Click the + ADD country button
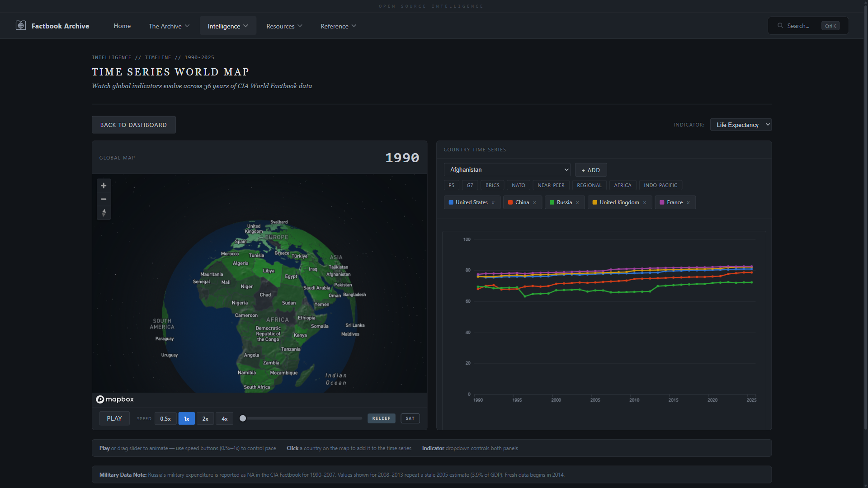This screenshot has width=868, height=488. (x=591, y=170)
